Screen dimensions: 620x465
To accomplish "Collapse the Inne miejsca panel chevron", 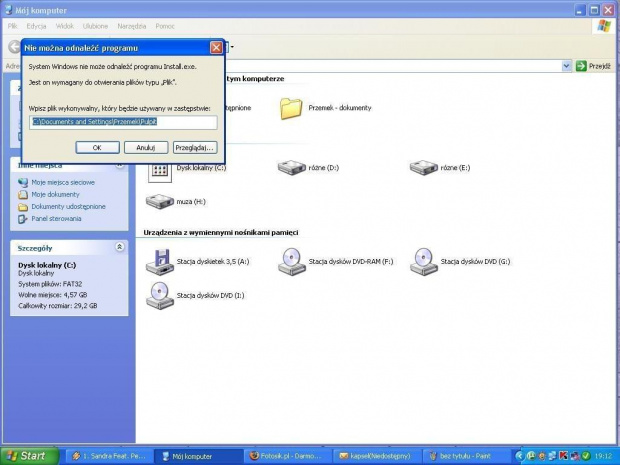I will 119,165.
